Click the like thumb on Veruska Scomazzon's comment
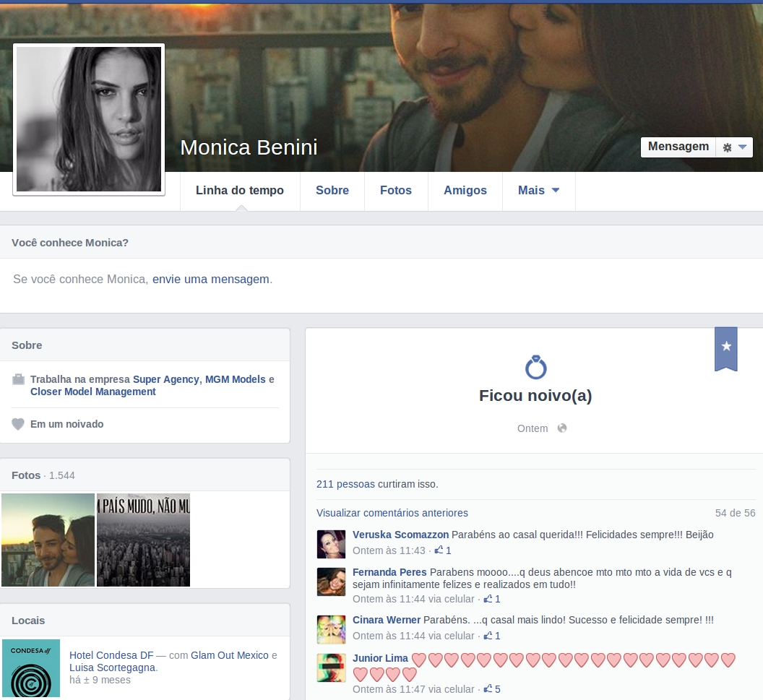Viewport: 763px width, 700px height. (439, 550)
